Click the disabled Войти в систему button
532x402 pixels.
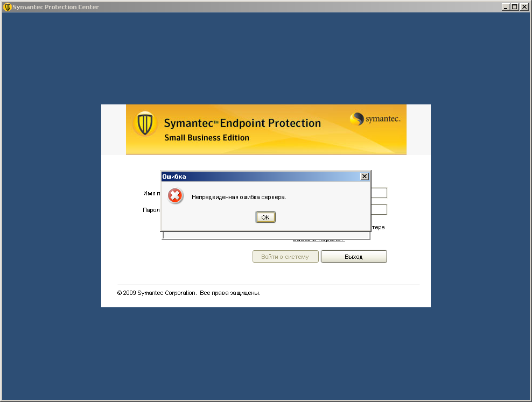(x=285, y=257)
